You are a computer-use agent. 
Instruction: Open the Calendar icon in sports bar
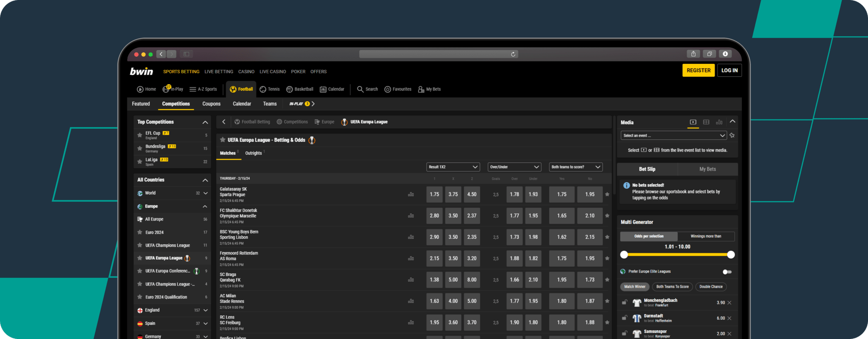323,89
